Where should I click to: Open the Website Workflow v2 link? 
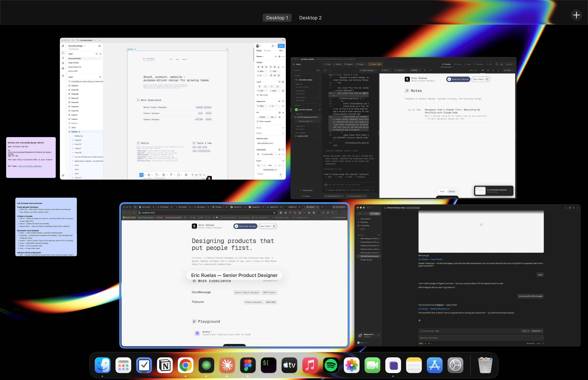tap(434, 309)
